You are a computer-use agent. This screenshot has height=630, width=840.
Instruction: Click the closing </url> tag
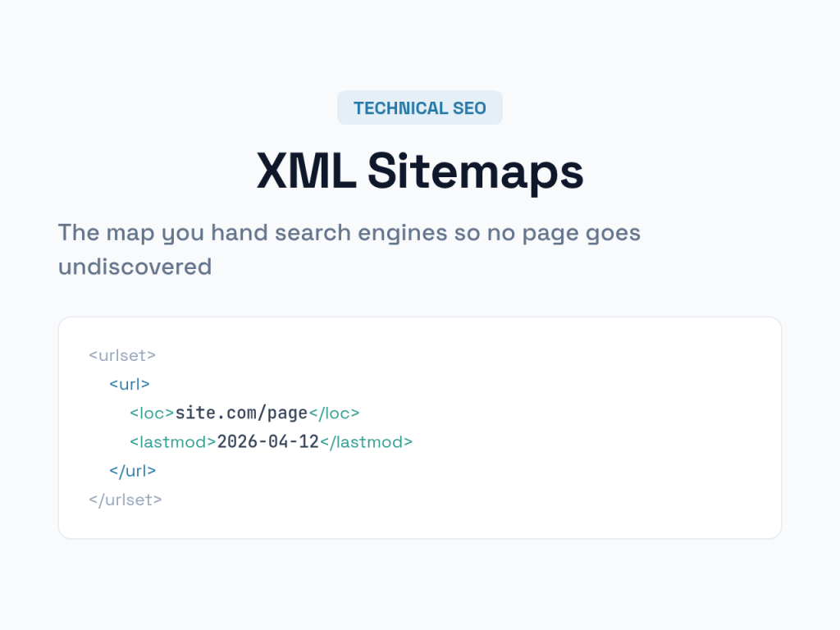click(x=132, y=471)
